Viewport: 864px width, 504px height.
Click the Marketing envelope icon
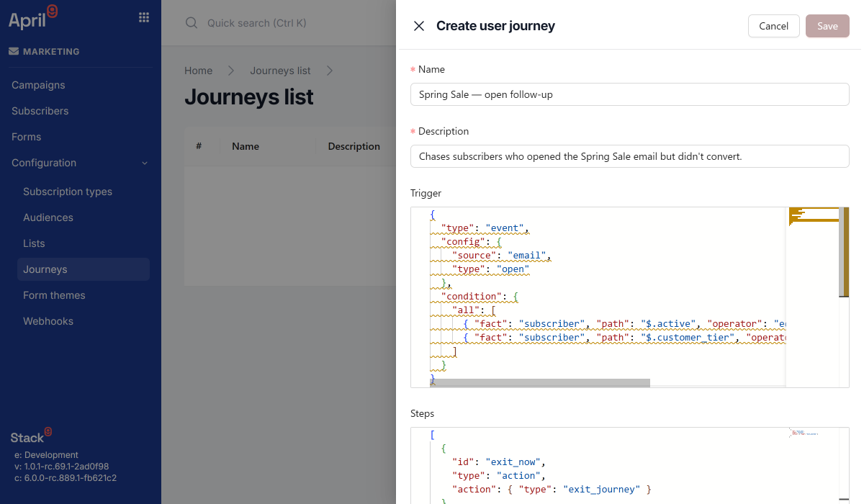coord(14,51)
